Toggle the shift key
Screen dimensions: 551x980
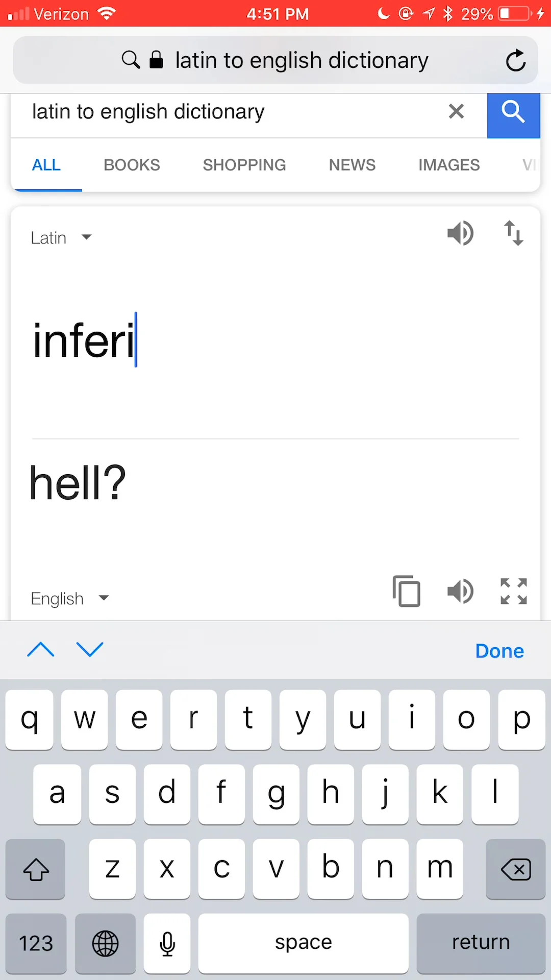click(x=36, y=869)
